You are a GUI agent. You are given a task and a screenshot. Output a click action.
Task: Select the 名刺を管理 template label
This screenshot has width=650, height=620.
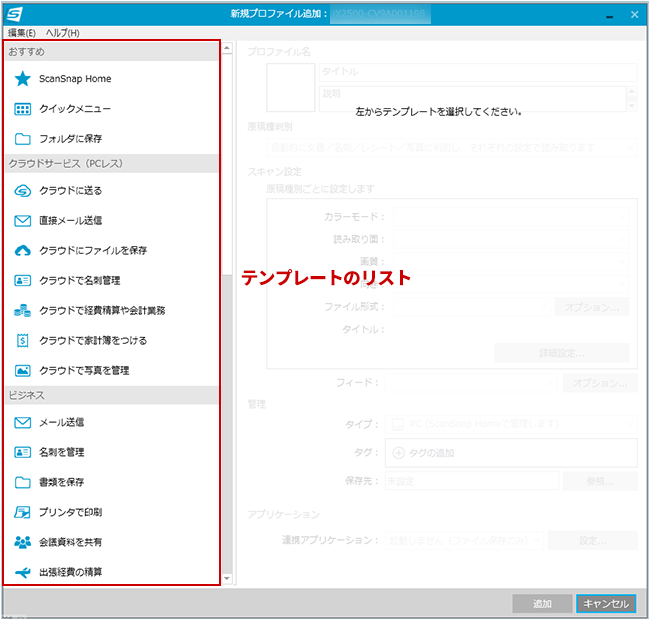(61, 452)
